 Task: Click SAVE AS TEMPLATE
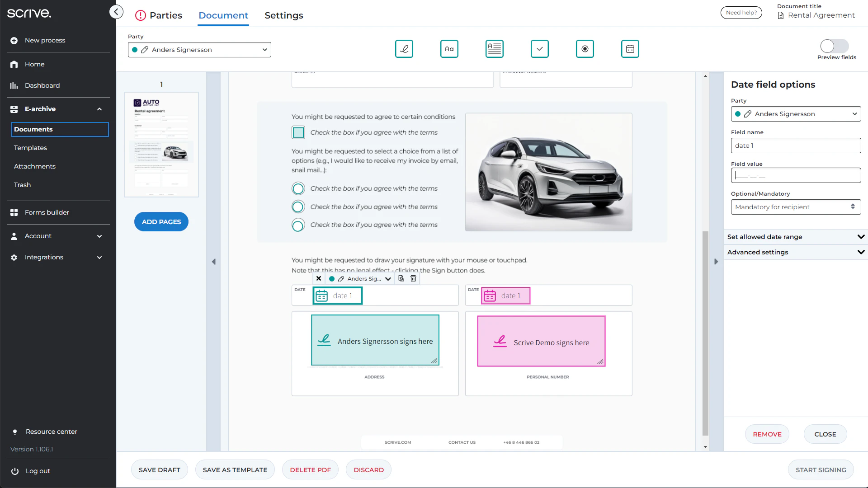(x=235, y=469)
